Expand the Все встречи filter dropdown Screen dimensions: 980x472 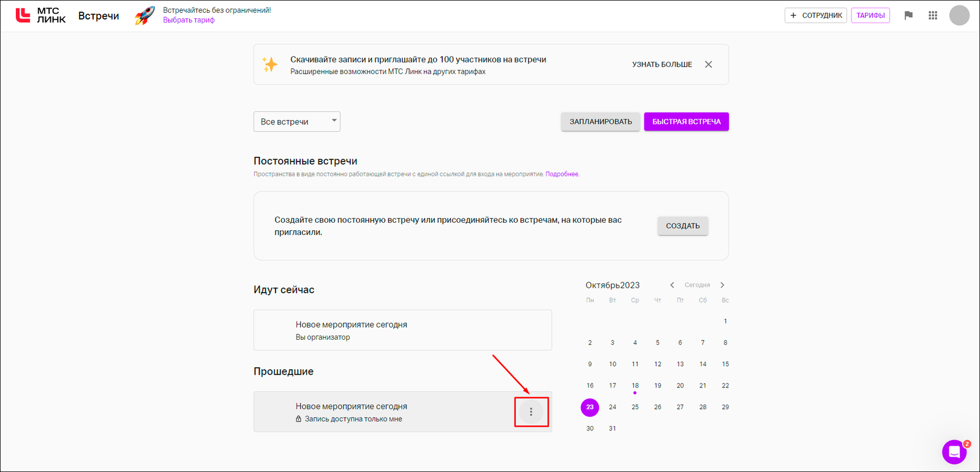297,122
